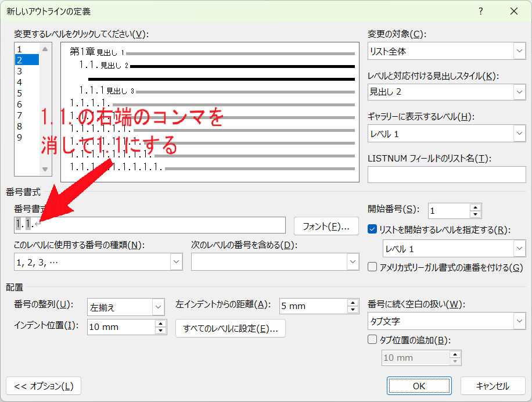
Task: Click the level list scroll-up arrow
Action: (x=45, y=49)
